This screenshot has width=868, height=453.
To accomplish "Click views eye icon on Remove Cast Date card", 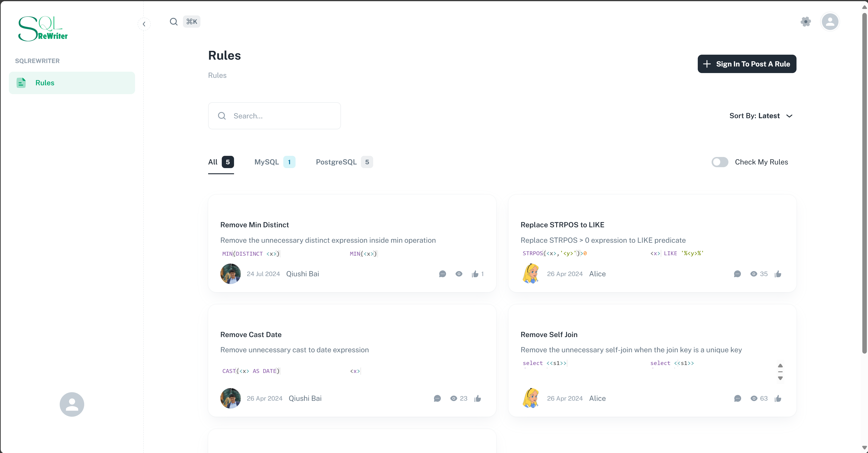I will (454, 398).
